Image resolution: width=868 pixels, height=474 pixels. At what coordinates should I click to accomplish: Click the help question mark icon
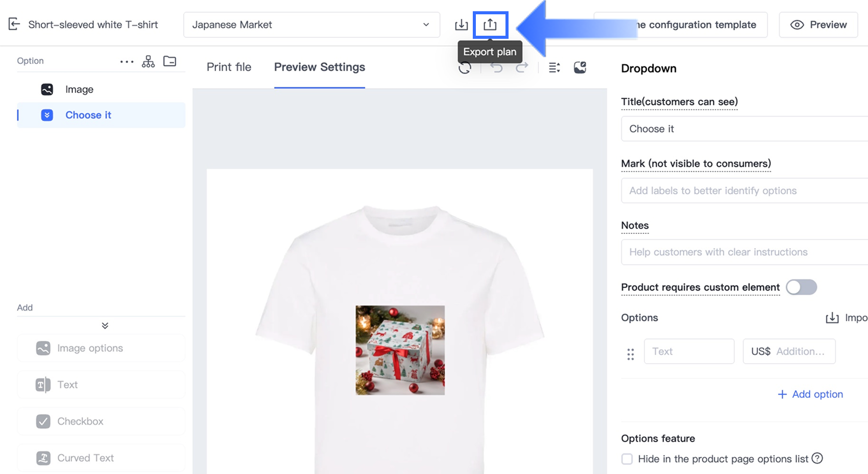(x=817, y=458)
